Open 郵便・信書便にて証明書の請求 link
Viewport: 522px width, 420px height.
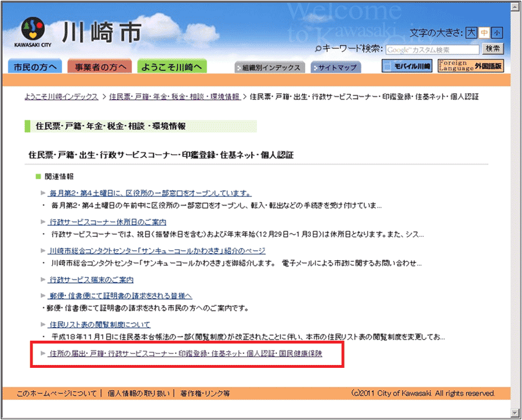coord(121,296)
